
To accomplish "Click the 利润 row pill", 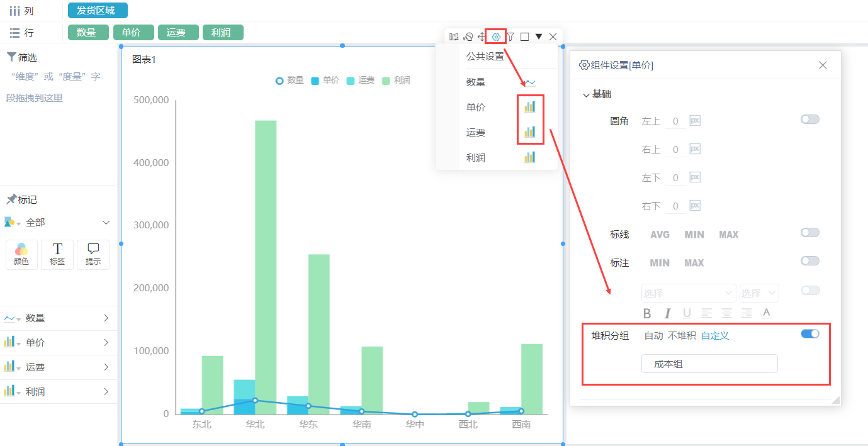I will click(223, 33).
